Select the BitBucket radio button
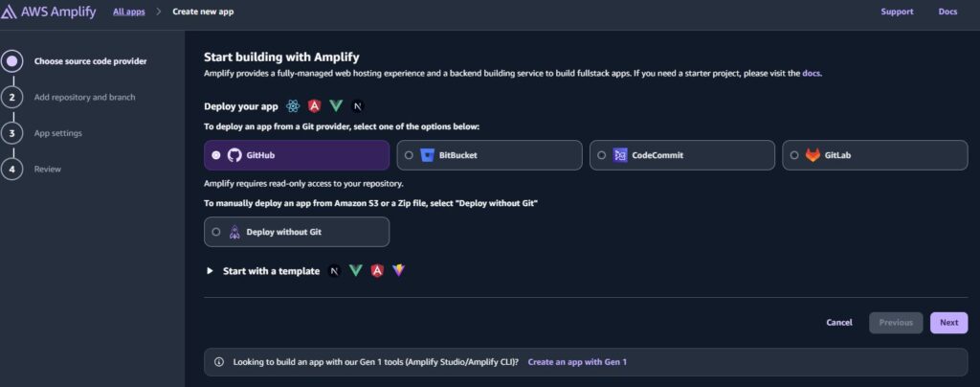The image size is (980, 387). 409,155
